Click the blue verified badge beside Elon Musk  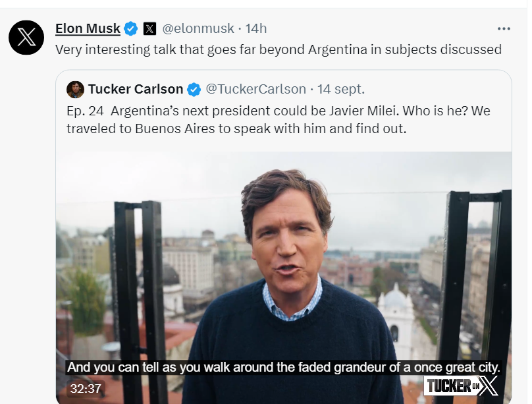tap(131, 28)
